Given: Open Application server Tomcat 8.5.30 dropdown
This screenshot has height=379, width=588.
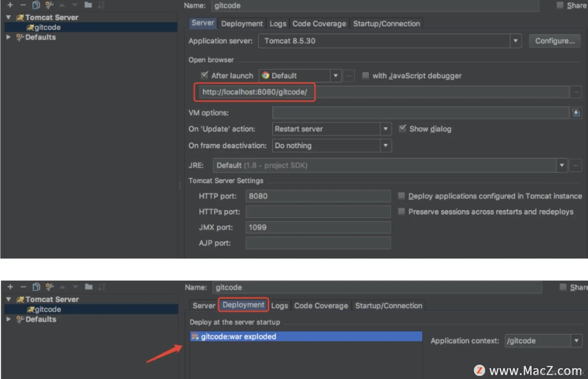Looking at the screenshot, I should point(515,41).
